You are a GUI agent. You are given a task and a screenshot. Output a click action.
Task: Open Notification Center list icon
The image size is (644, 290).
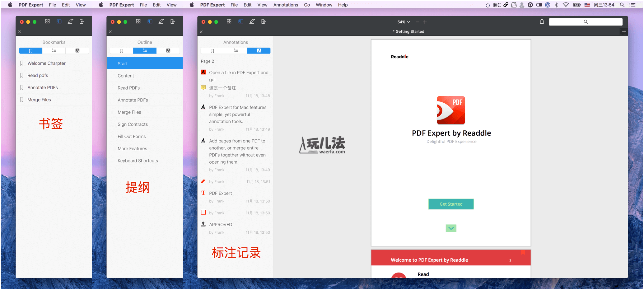(632, 5)
